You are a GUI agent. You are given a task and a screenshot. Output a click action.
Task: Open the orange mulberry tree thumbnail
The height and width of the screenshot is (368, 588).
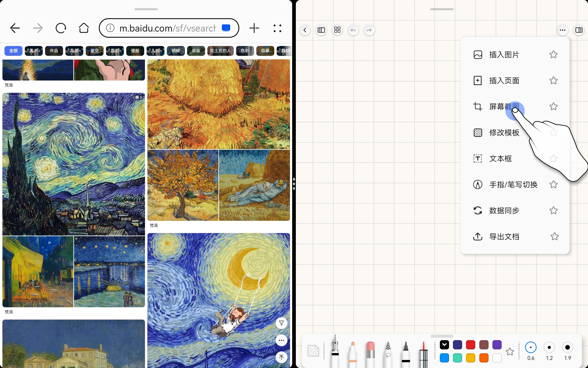[x=183, y=185]
